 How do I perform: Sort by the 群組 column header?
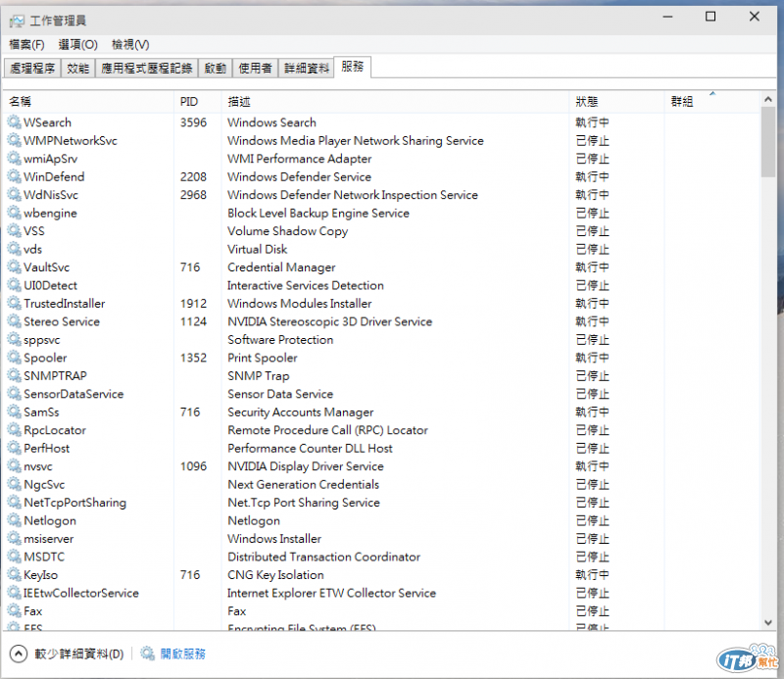(712, 102)
